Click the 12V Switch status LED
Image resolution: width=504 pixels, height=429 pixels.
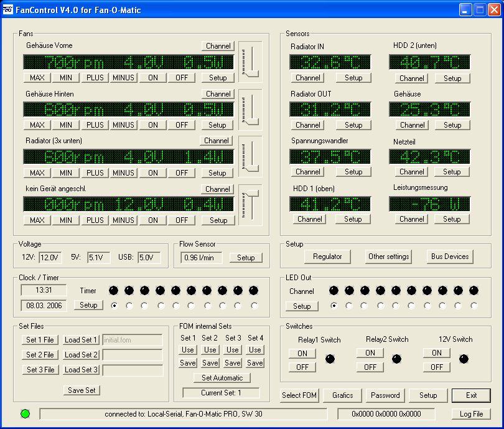pyautogui.click(x=464, y=359)
